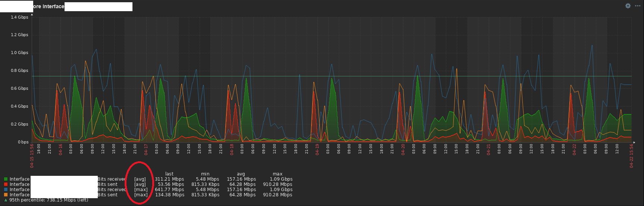Click the 04-20 date marker on axis

(403, 149)
